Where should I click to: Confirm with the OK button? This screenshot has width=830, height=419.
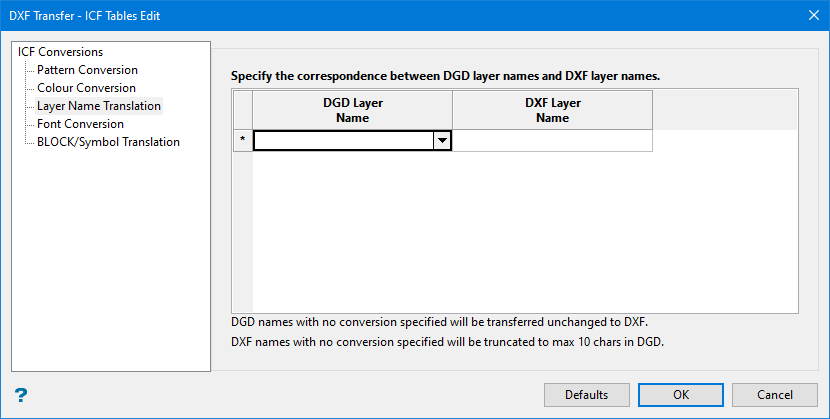click(x=681, y=394)
